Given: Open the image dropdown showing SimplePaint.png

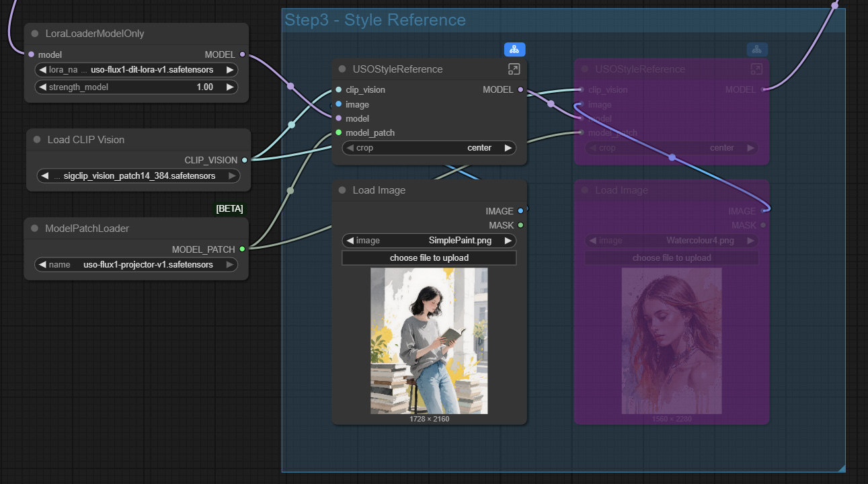Looking at the screenshot, I should [x=429, y=241].
